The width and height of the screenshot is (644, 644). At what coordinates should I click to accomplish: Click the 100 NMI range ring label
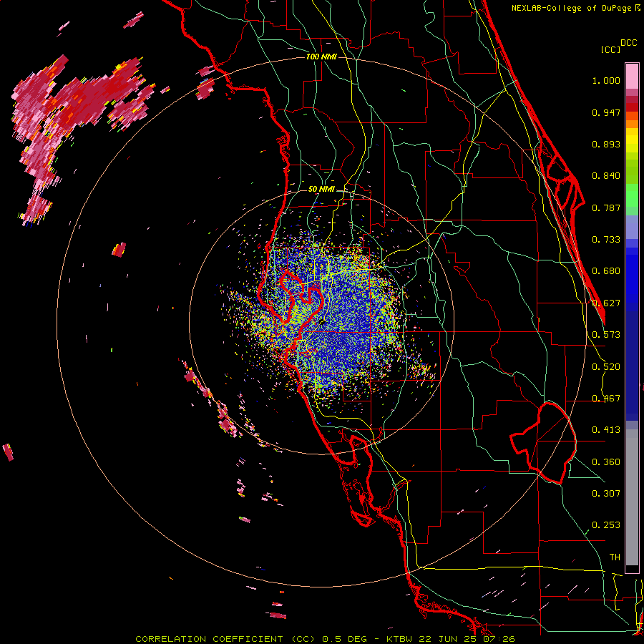tap(321, 57)
